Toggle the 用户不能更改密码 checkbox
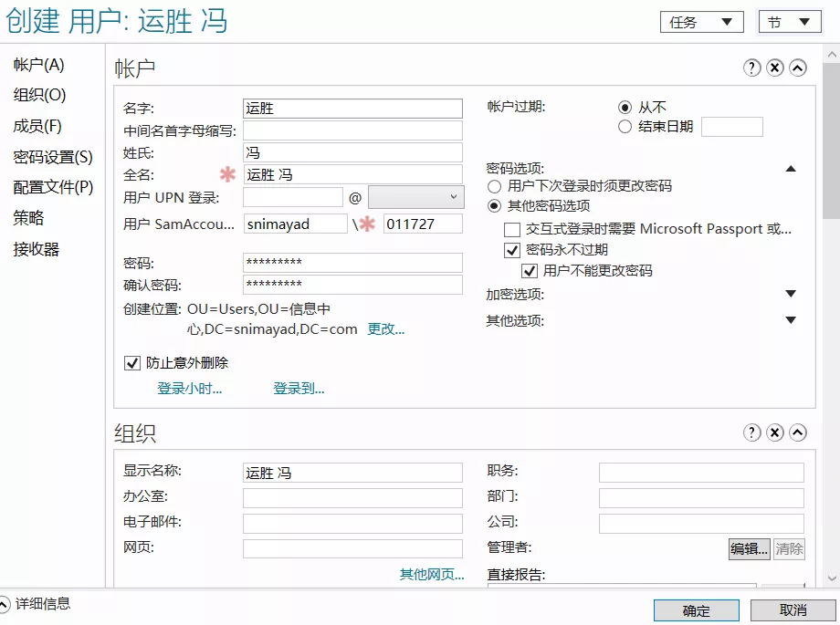The width and height of the screenshot is (840, 625). [x=529, y=271]
